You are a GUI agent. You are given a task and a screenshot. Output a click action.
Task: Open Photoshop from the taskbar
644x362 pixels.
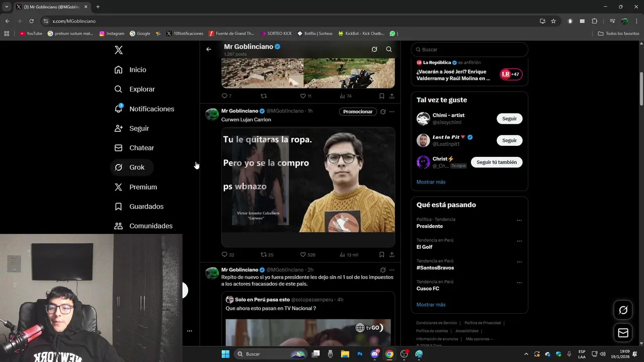pyautogui.click(x=360, y=354)
